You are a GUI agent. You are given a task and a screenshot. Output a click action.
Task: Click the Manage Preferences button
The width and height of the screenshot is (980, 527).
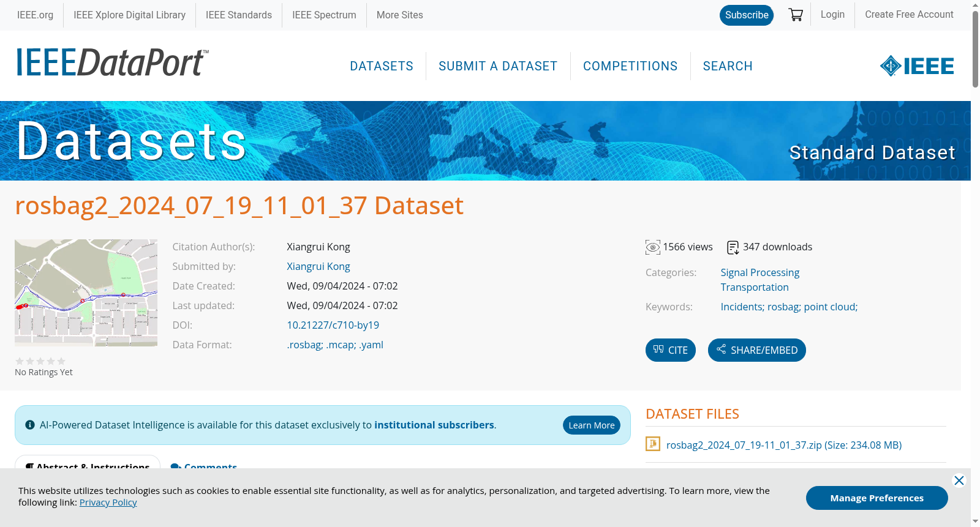(877, 498)
